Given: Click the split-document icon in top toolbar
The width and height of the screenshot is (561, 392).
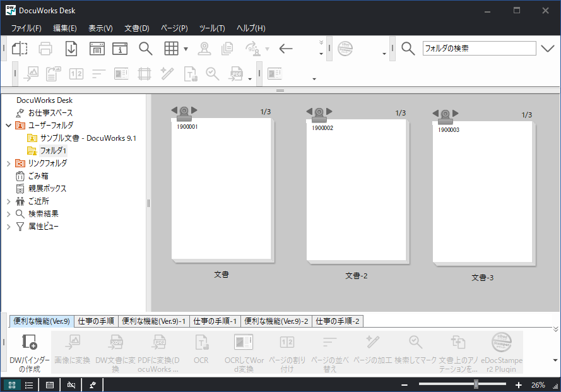Looking at the screenshot, I should coord(20,49).
